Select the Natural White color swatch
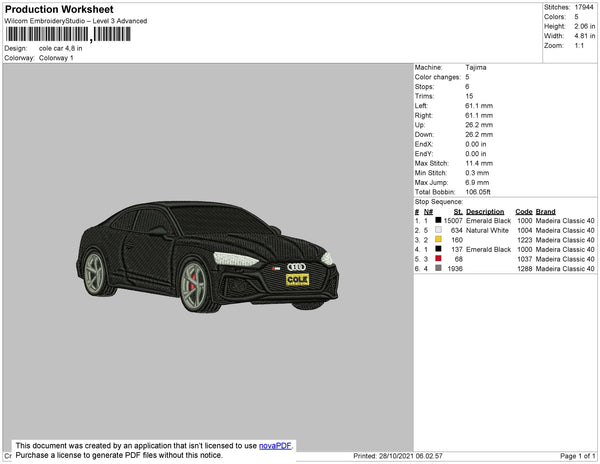The height and width of the screenshot is (464, 600). pyautogui.click(x=438, y=230)
